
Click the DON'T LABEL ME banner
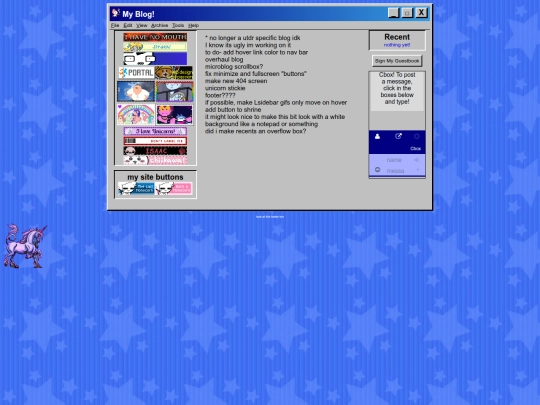point(155,141)
